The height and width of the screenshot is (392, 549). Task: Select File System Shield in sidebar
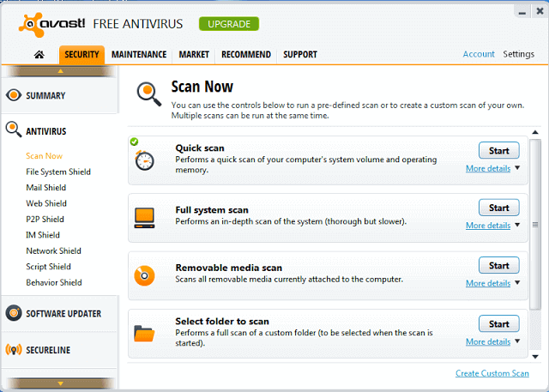[x=57, y=172]
